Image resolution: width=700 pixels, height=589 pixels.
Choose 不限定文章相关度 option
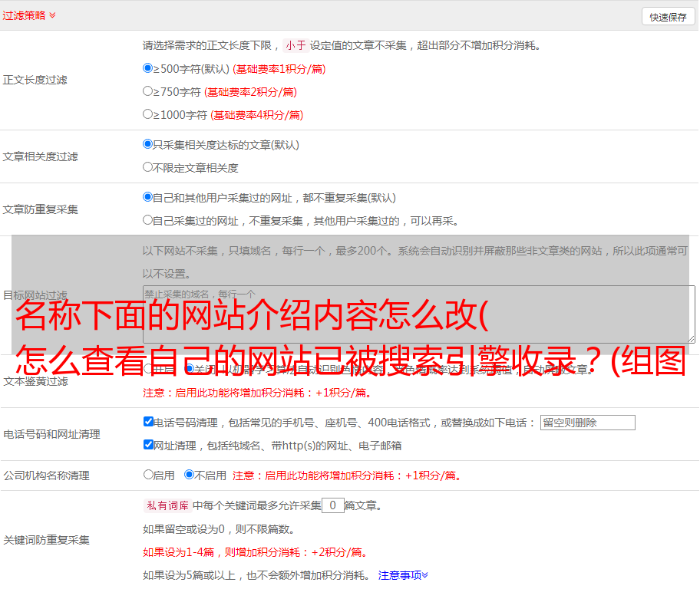pos(148,167)
